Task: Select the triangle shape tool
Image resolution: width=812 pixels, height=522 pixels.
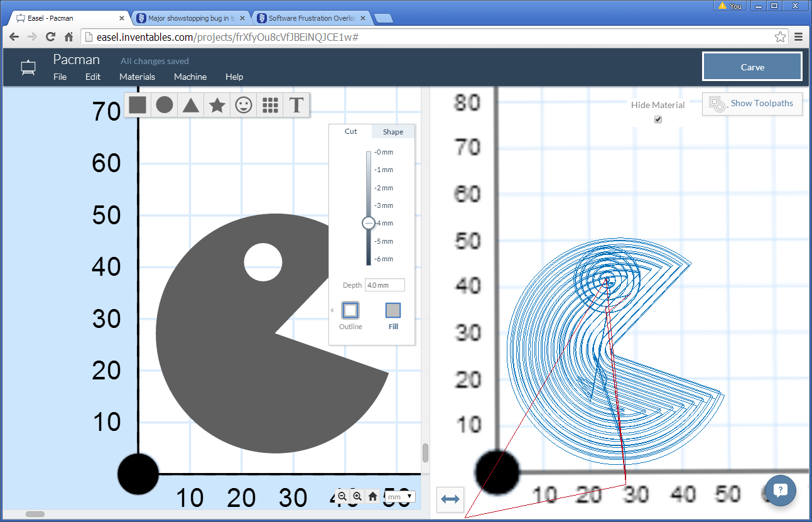Action: (x=191, y=105)
